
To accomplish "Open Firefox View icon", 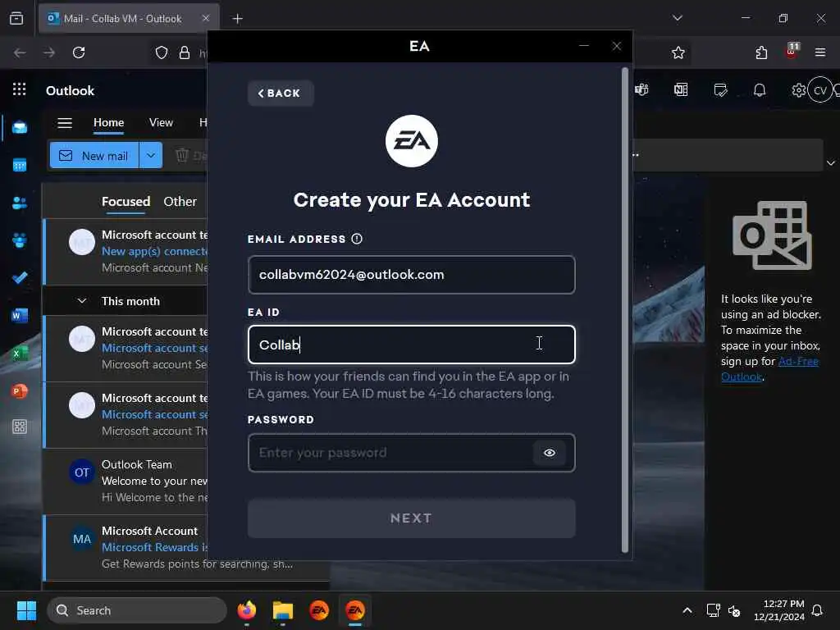I will point(16,18).
